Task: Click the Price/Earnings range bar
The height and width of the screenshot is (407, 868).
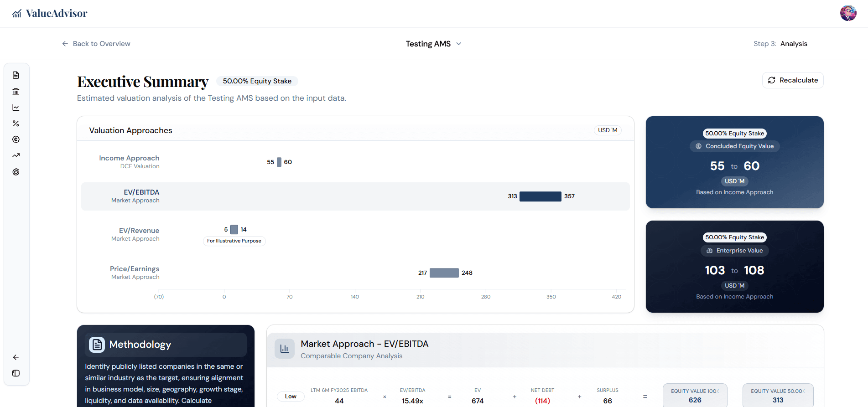Action: 444,273
